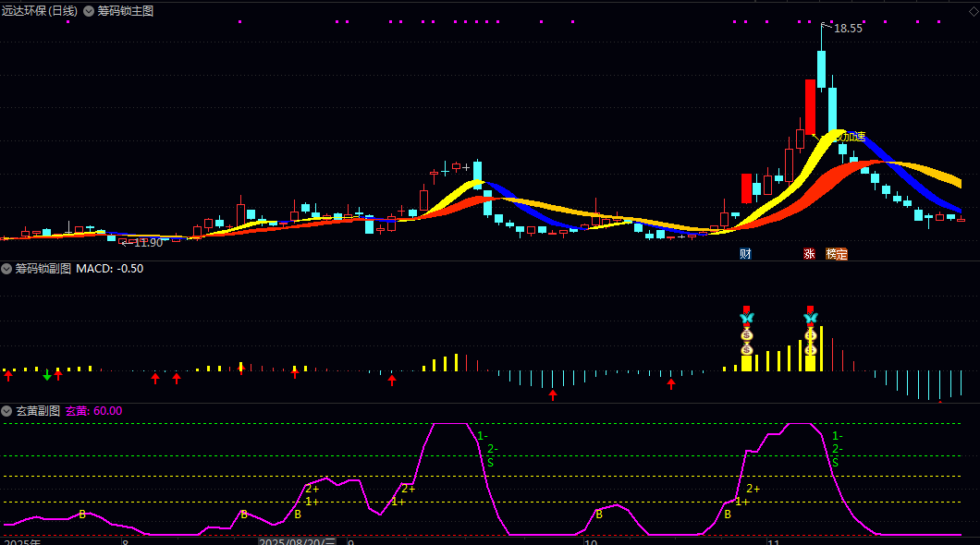Select the 远达环保 (日线) stock title
980x545 pixels.
(x=39, y=11)
